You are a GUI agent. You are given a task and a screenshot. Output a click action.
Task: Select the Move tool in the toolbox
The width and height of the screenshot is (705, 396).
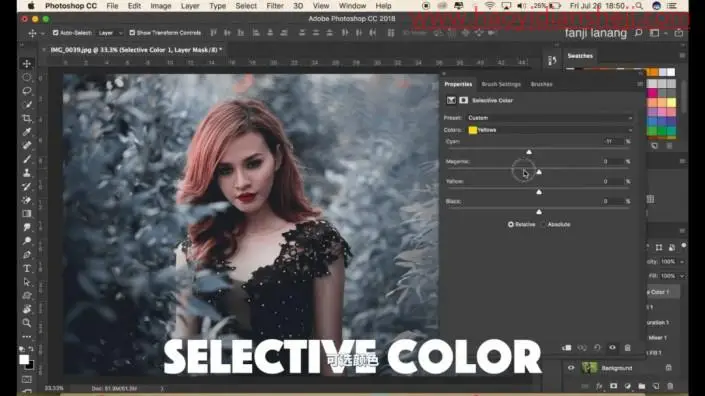tap(27, 64)
